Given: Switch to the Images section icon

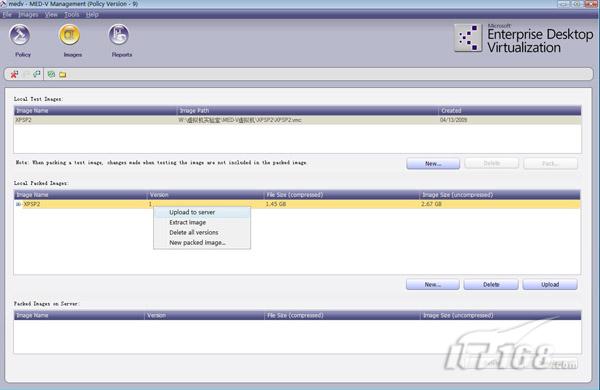Looking at the screenshot, I should coord(69,35).
